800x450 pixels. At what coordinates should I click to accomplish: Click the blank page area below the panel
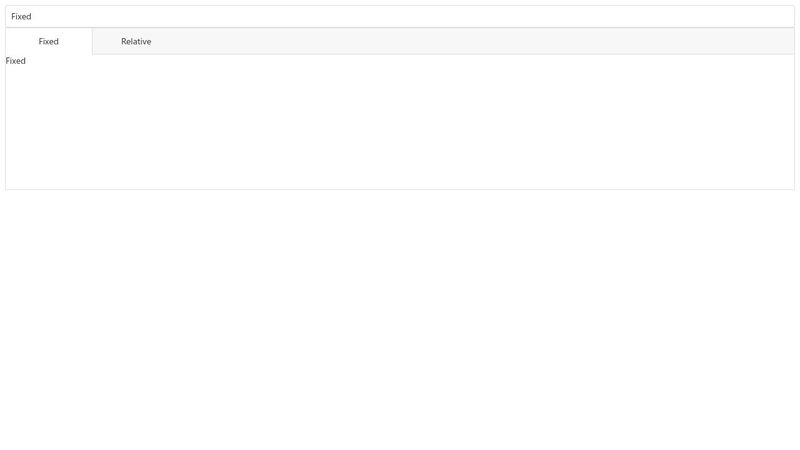[x=400, y=320]
